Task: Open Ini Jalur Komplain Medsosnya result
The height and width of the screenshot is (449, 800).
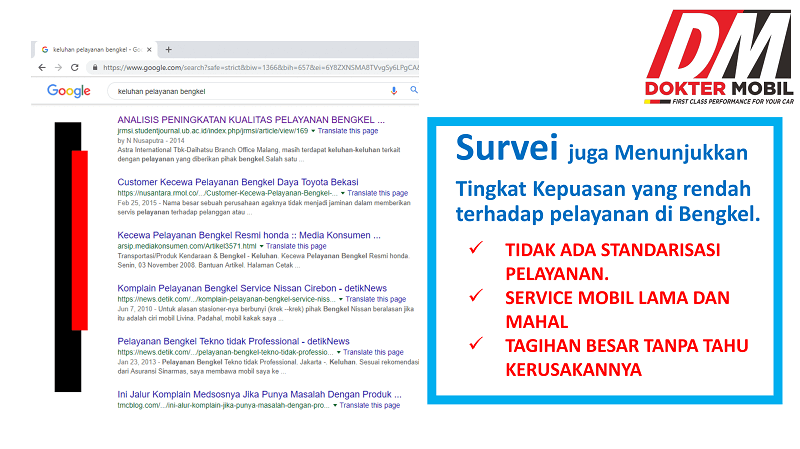Action: pos(259,394)
